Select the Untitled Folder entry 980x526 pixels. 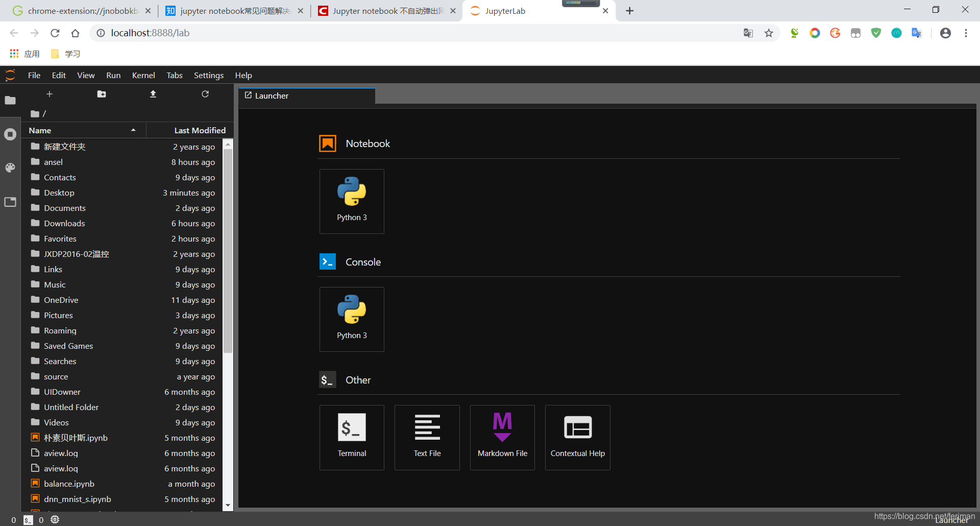(122, 407)
